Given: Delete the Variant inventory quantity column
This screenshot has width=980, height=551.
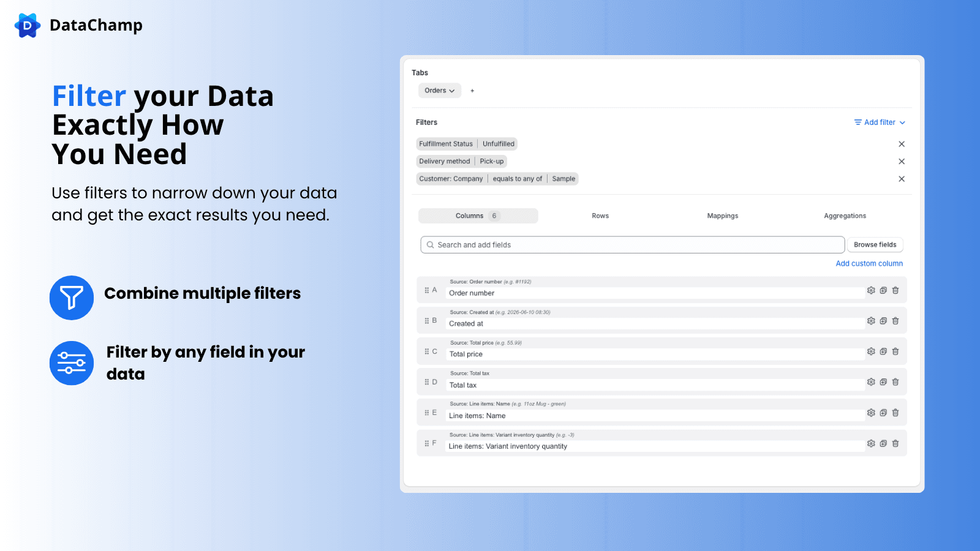Looking at the screenshot, I should click(895, 443).
